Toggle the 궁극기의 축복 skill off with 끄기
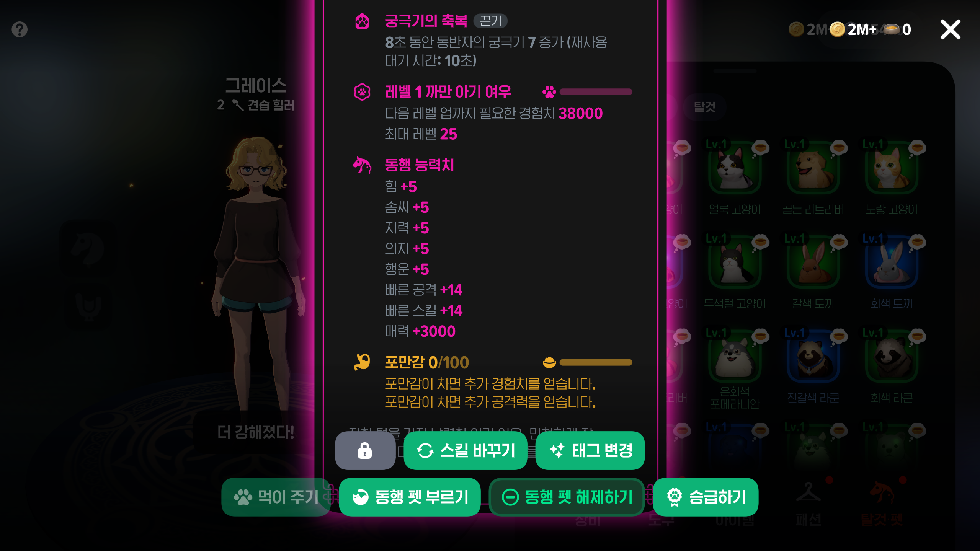Screen dimensions: 980x551 tap(490, 21)
